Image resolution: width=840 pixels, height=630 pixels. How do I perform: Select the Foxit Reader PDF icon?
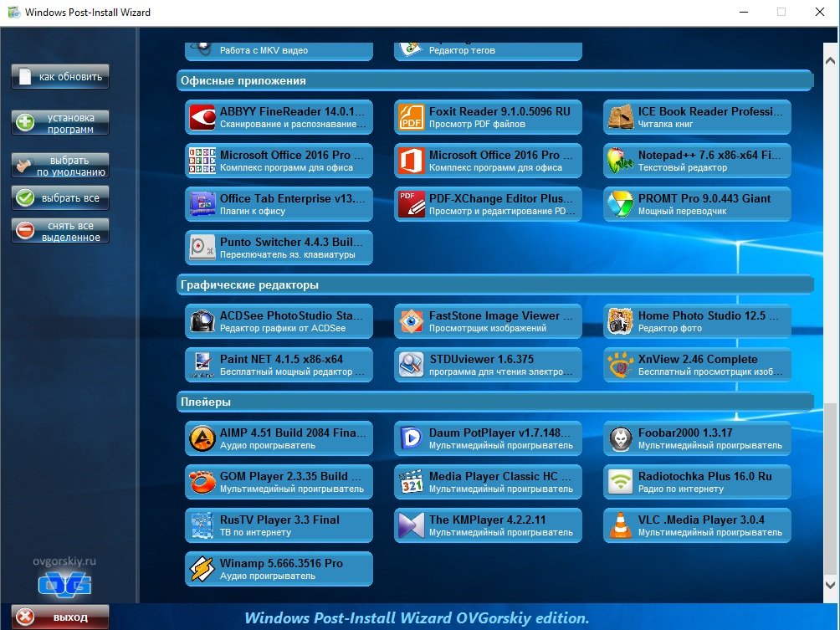[412, 117]
